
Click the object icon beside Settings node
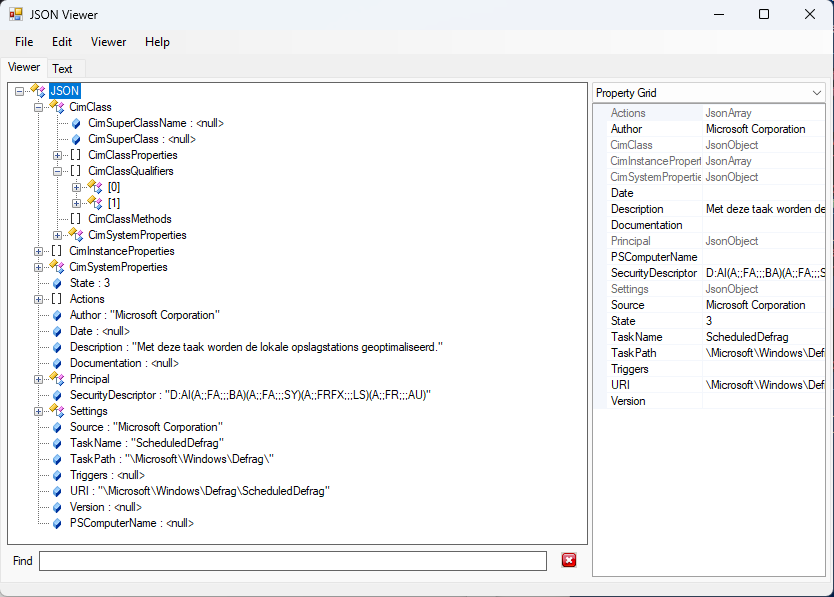coord(58,411)
